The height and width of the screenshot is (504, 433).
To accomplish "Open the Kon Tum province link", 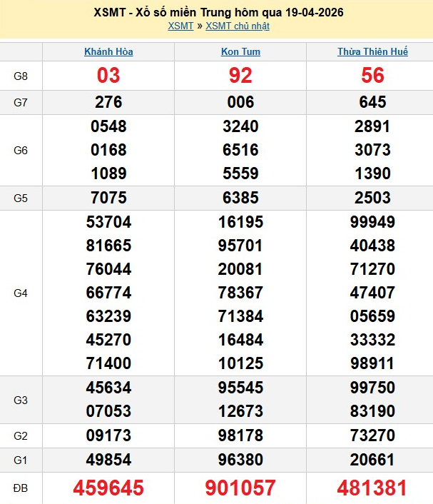I will pos(240,51).
